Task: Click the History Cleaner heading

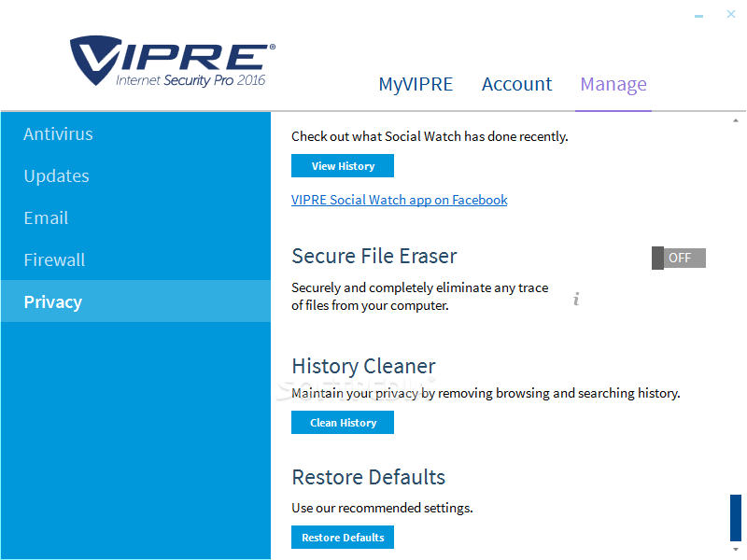Action: click(x=363, y=366)
